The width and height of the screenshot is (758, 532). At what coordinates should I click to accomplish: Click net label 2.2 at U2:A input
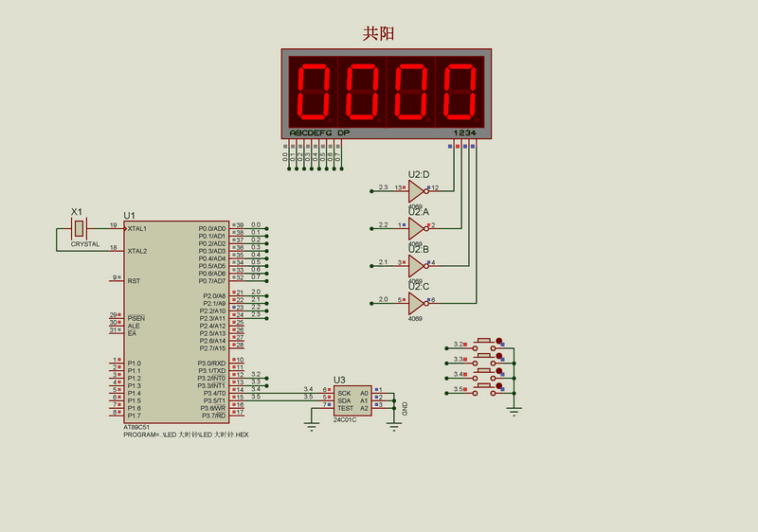(x=384, y=225)
